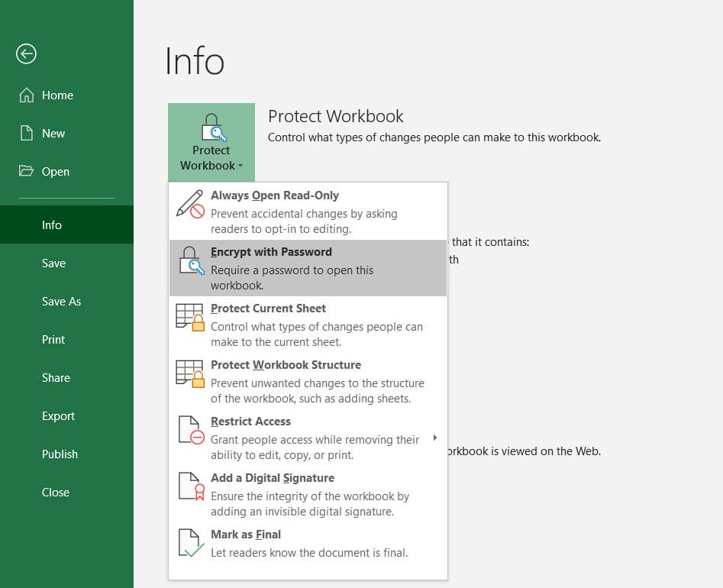Click the Add a Digital Signature ribbon icon

coord(190,486)
